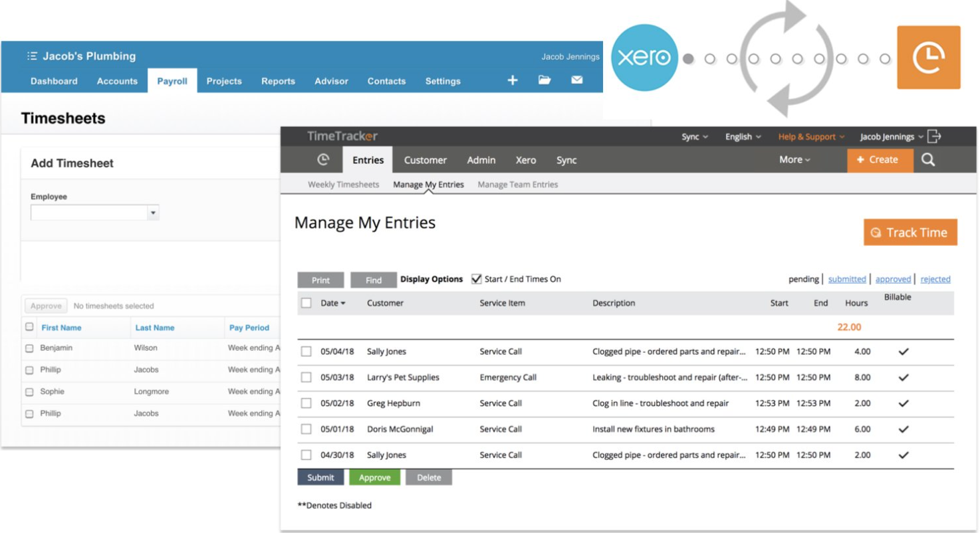Click the TimeTracker clock home icon

pos(323,160)
